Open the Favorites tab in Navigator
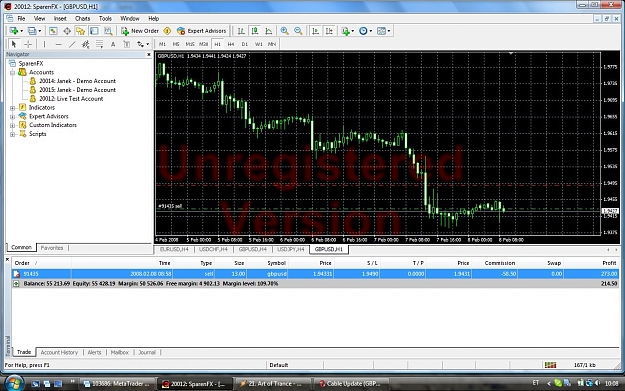 (52, 248)
